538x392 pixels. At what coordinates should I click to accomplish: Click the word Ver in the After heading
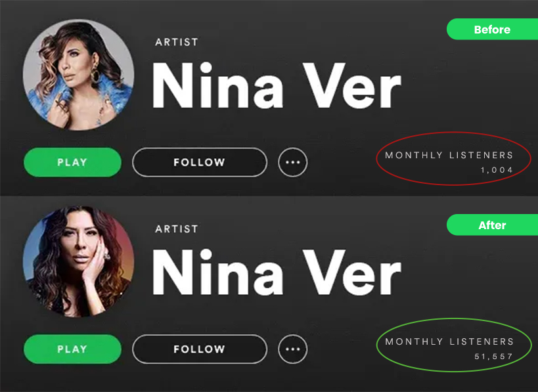351,272
